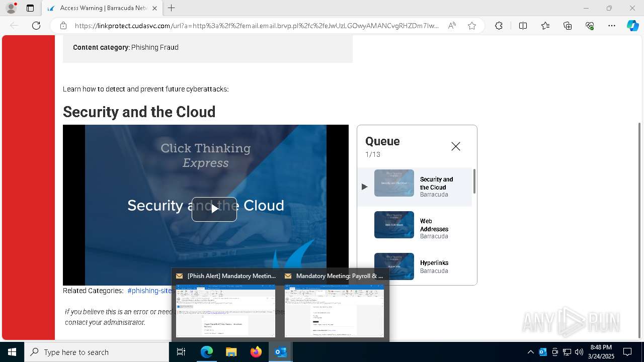Show hidden system tray icons
The height and width of the screenshot is (362, 644).
(x=530, y=352)
